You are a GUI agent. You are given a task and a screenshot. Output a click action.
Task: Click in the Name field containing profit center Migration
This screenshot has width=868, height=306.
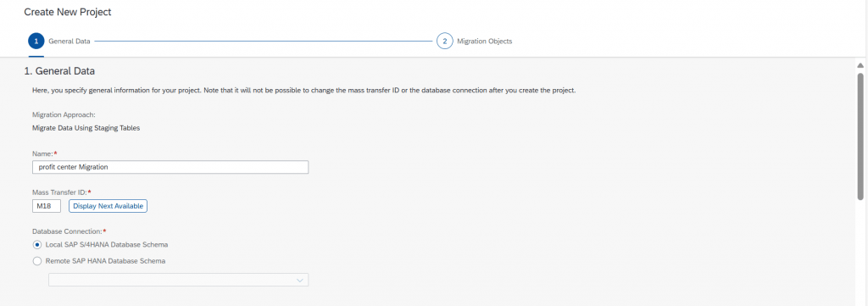(170, 167)
